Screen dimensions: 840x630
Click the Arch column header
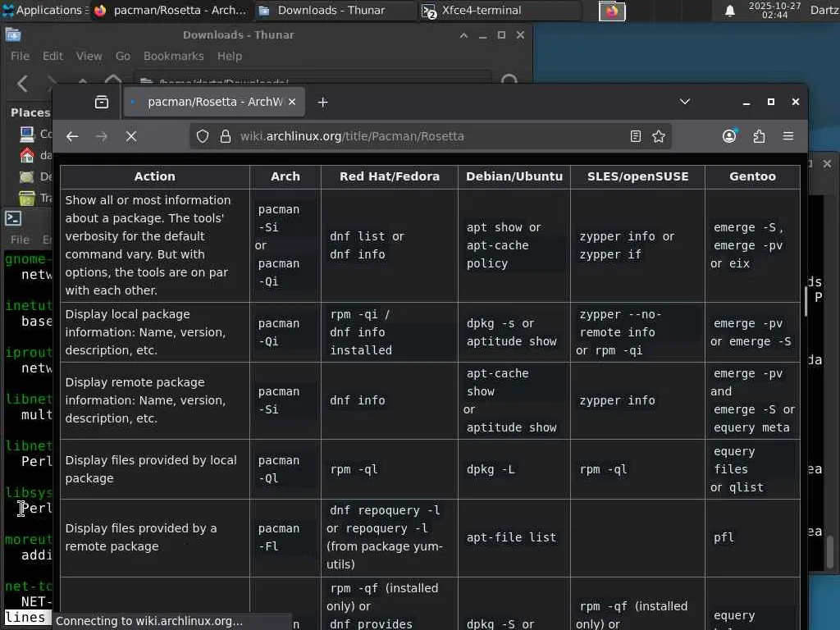tap(285, 177)
